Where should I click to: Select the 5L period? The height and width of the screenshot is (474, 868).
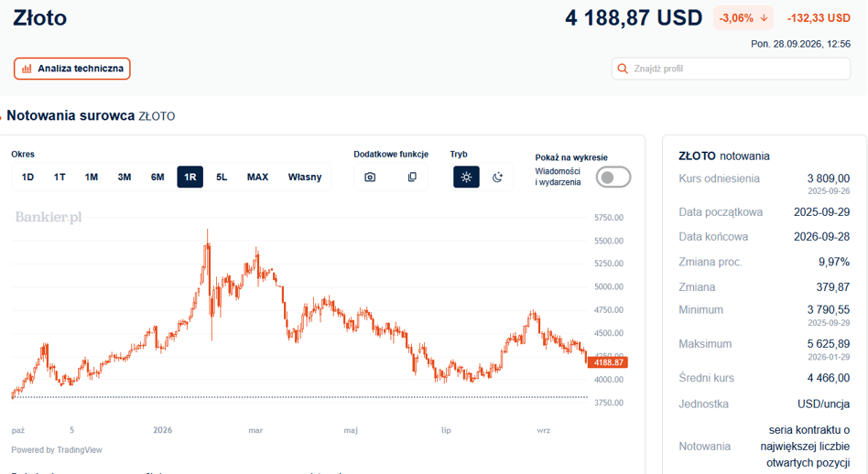(x=222, y=177)
